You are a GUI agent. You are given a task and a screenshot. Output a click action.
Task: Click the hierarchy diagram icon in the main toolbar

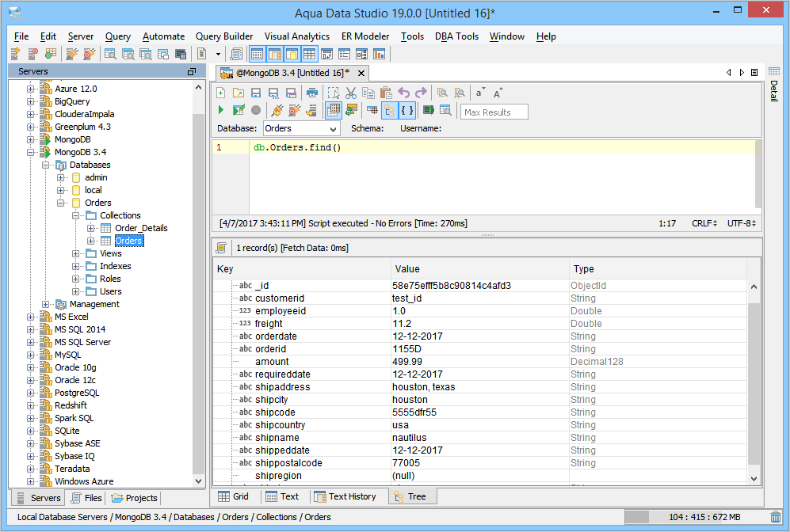click(x=362, y=54)
